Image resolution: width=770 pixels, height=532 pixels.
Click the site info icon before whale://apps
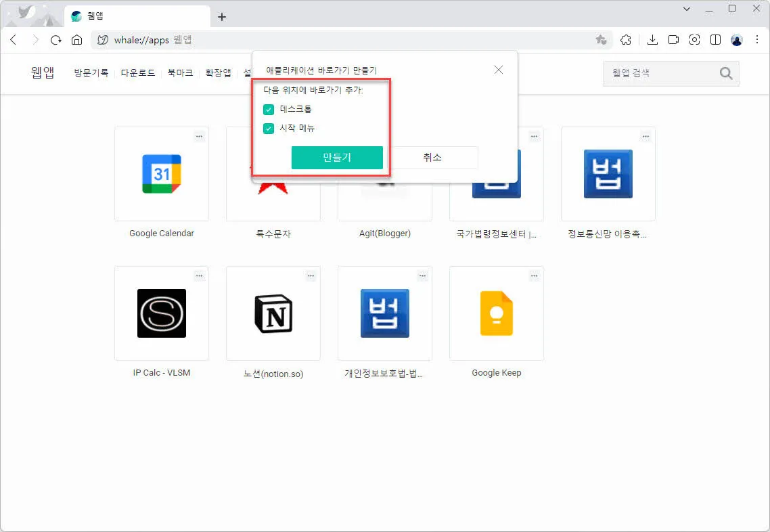coord(103,40)
